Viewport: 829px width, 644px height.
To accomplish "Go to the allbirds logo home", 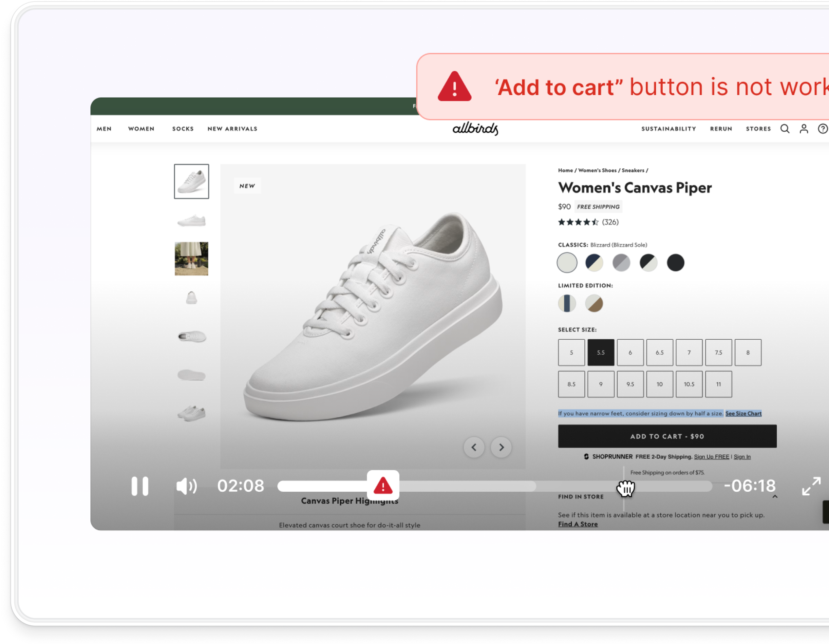I will pos(476,129).
